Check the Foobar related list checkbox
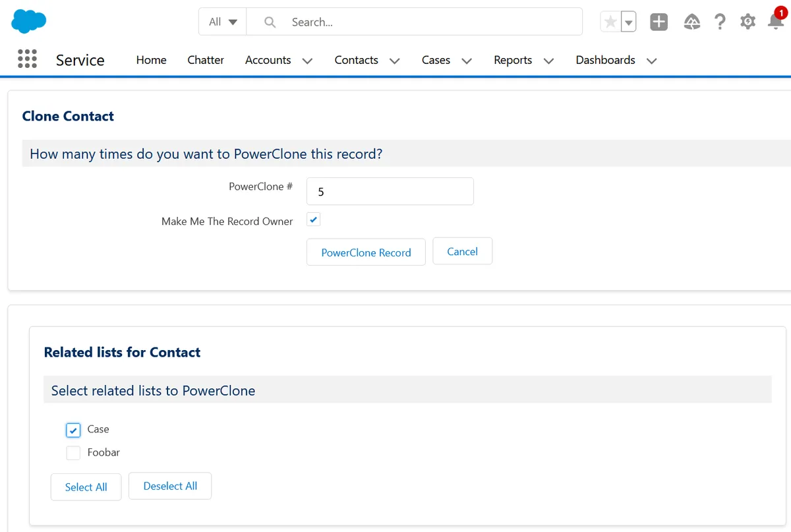This screenshot has width=791, height=532. tap(73, 453)
